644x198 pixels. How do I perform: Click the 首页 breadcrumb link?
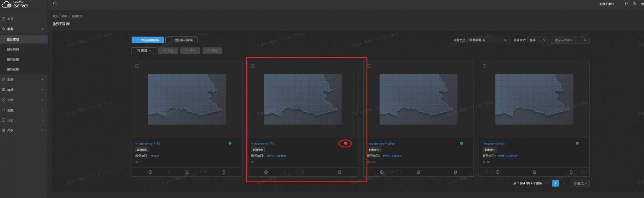point(55,16)
